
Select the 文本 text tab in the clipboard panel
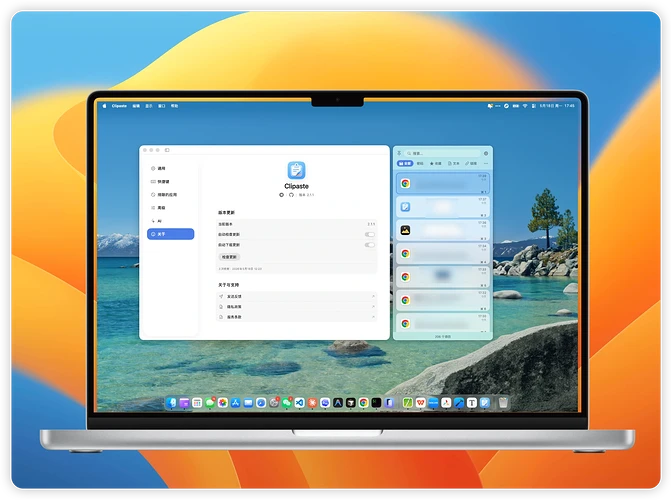tap(454, 164)
